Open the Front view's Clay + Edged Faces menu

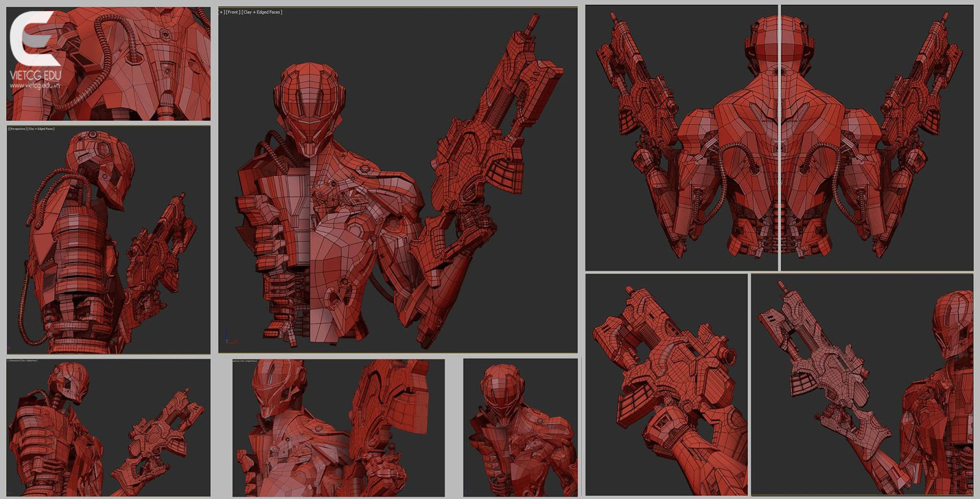[x=262, y=12]
